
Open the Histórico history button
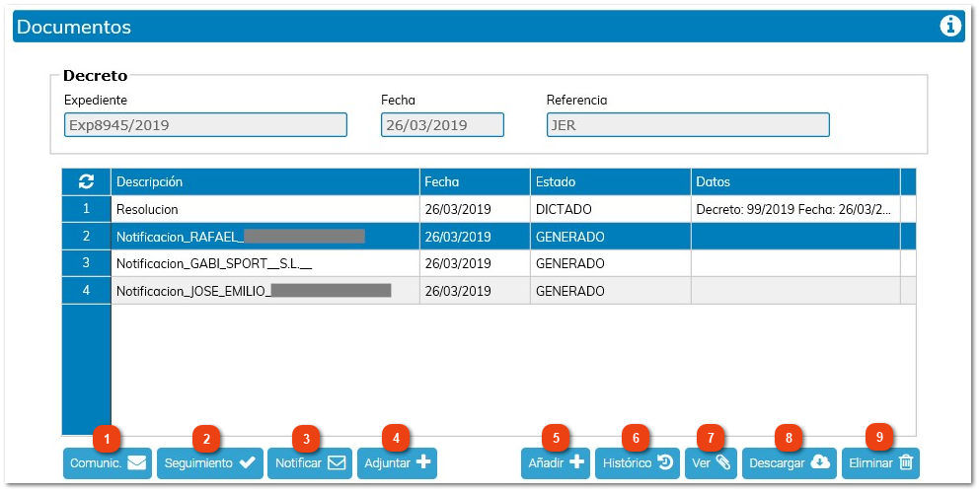[638, 463]
